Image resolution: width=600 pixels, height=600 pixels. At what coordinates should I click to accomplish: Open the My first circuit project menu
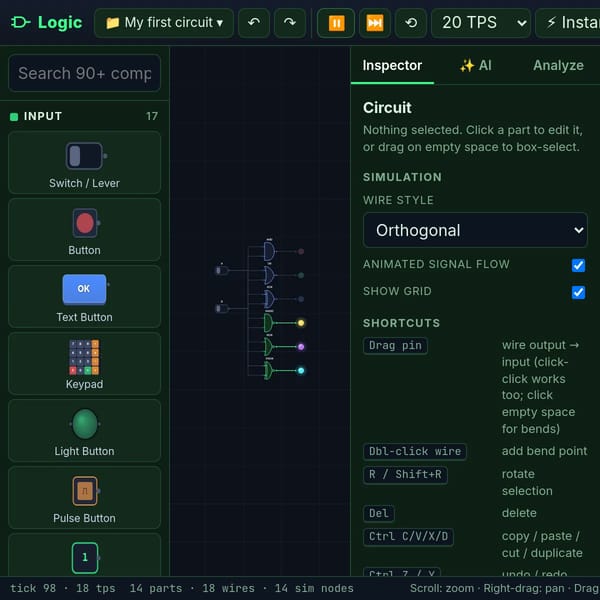point(164,23)
